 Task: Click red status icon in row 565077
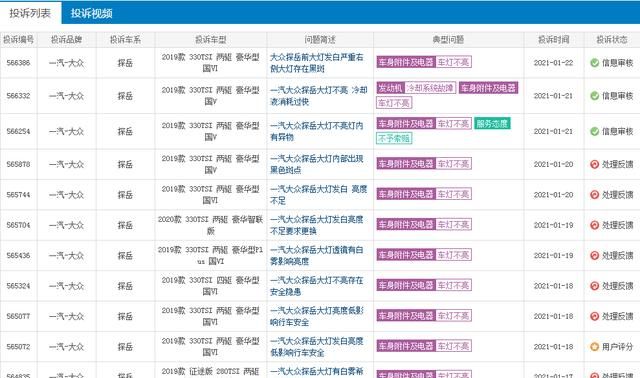tap(594, 316)
